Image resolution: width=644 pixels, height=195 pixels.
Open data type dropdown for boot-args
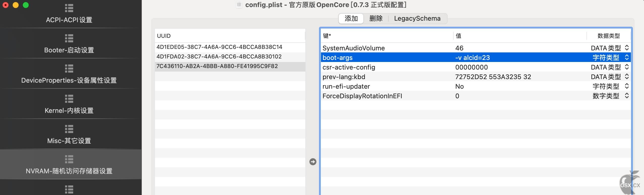[627, 57]
